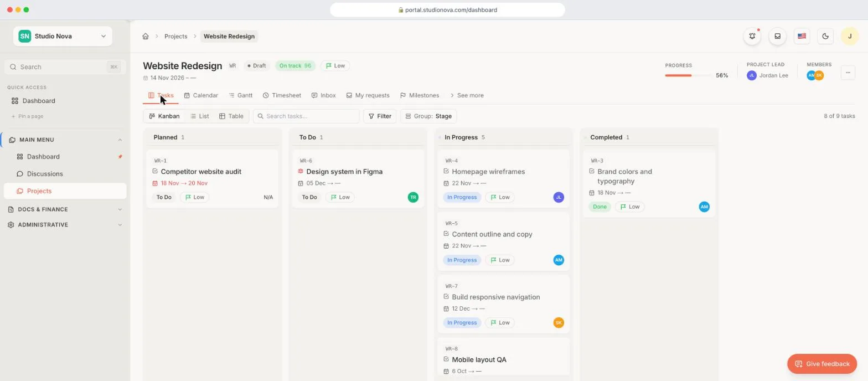This screenshot has height=381, width=868.
Task: Expand See more tabs
Action: pos(466,95)
